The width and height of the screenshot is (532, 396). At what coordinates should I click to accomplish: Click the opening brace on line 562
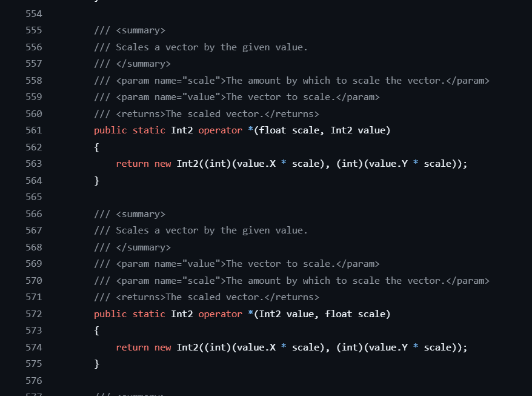click(97, 147)
